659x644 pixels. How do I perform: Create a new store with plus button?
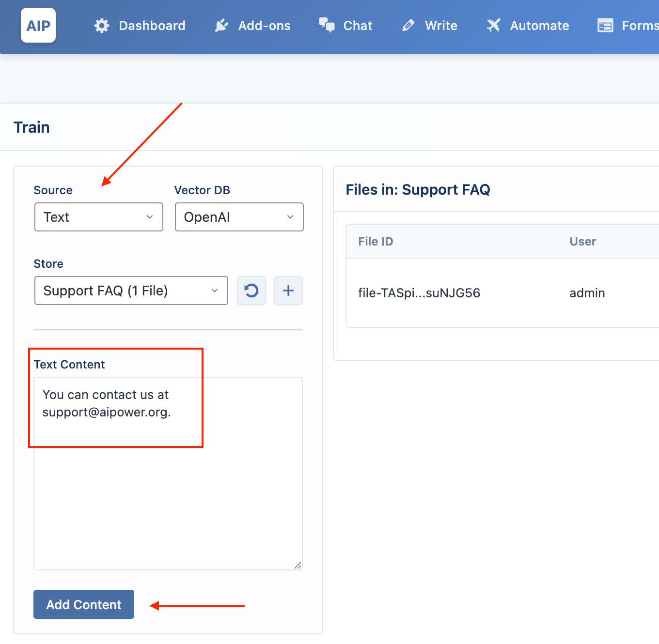(288, 291)
